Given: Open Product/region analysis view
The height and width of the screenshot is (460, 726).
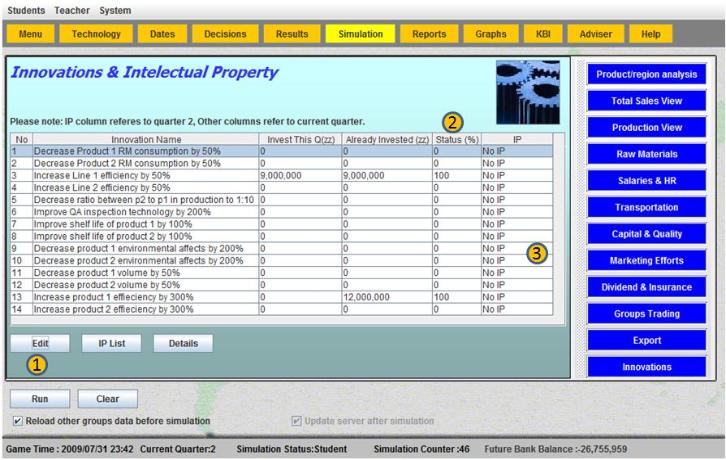Looking at the screenshot, I should (x=646, y=74).
